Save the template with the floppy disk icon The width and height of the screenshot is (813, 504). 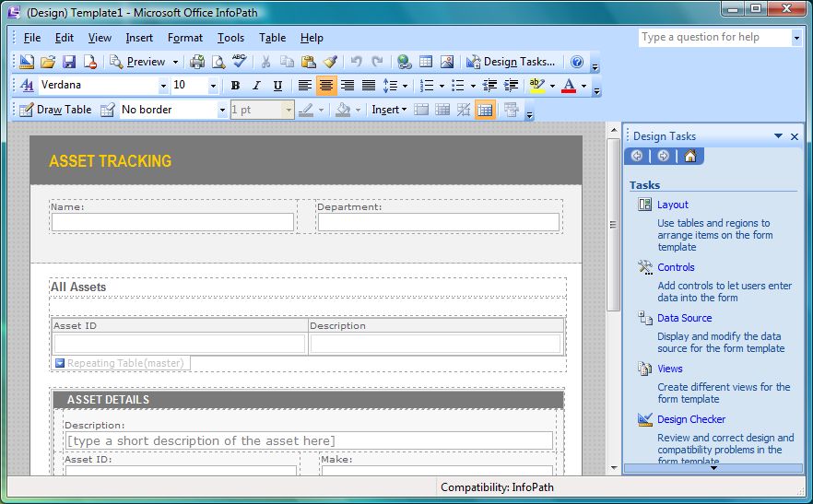[69, 62]
